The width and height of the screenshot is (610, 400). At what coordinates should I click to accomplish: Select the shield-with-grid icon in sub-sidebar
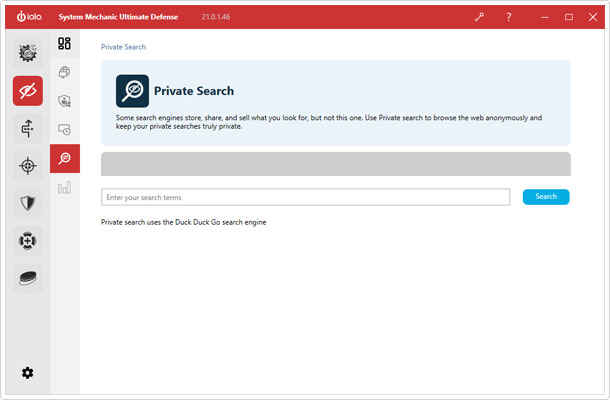(x=65, y=101)
